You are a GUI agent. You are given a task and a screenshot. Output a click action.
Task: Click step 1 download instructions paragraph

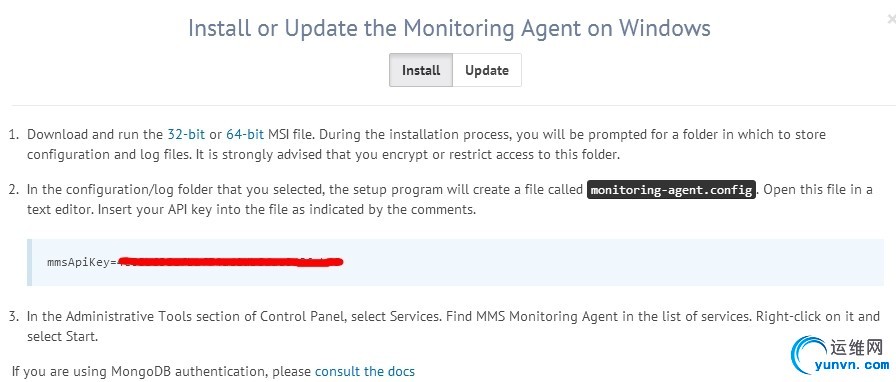(426, 145)
